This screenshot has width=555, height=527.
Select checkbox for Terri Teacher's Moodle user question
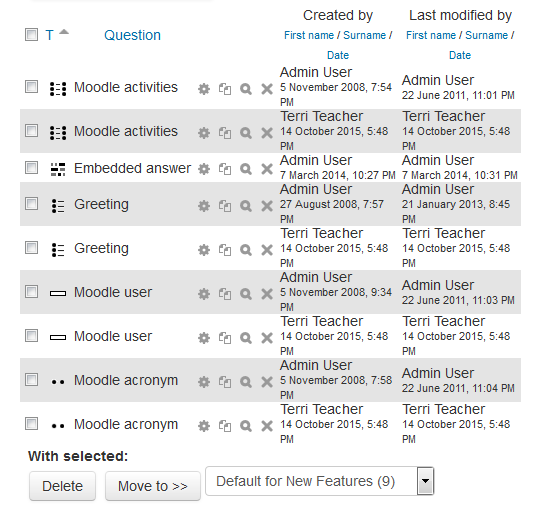pyautogui.click(x=32, y=335)
